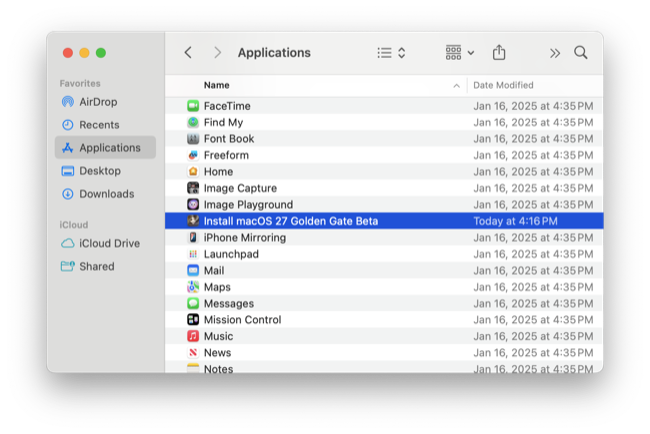Select the Font Book app icon
This screenshot has width=650, height=434.
[193, 138]
